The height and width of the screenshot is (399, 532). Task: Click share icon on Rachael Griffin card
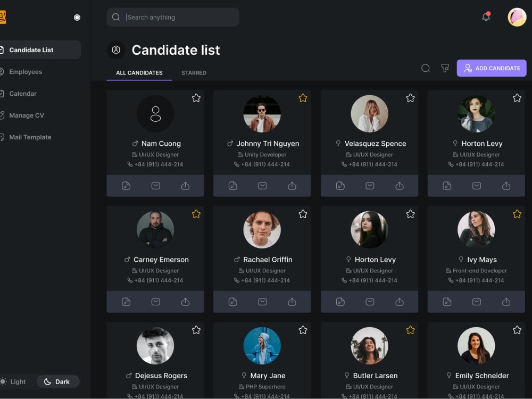[x=292, y=302]
